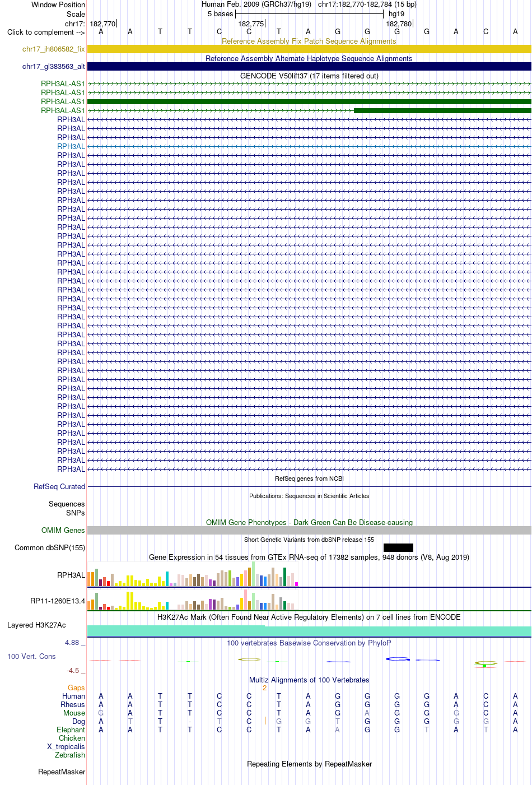532x785 pixels.
Task: Open 'Multiz Alignments of 100 Vertebrates' title
Action: tap(309, 680)
